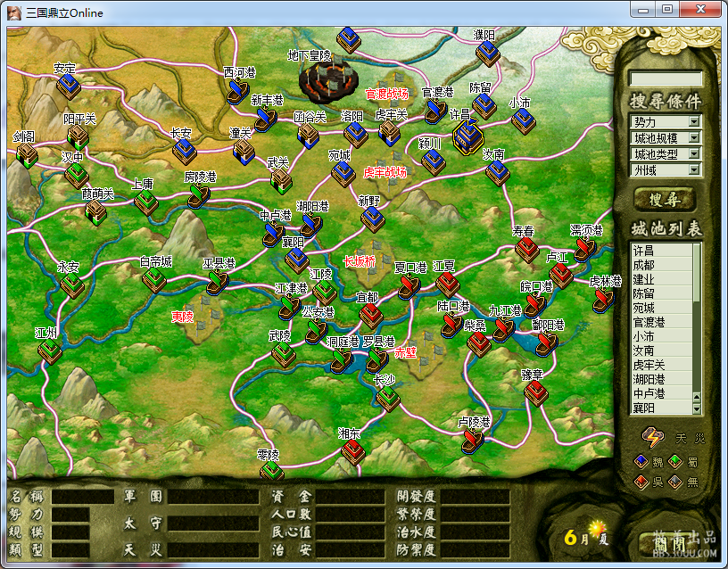Click the 天灾 lightning icon

652,437
